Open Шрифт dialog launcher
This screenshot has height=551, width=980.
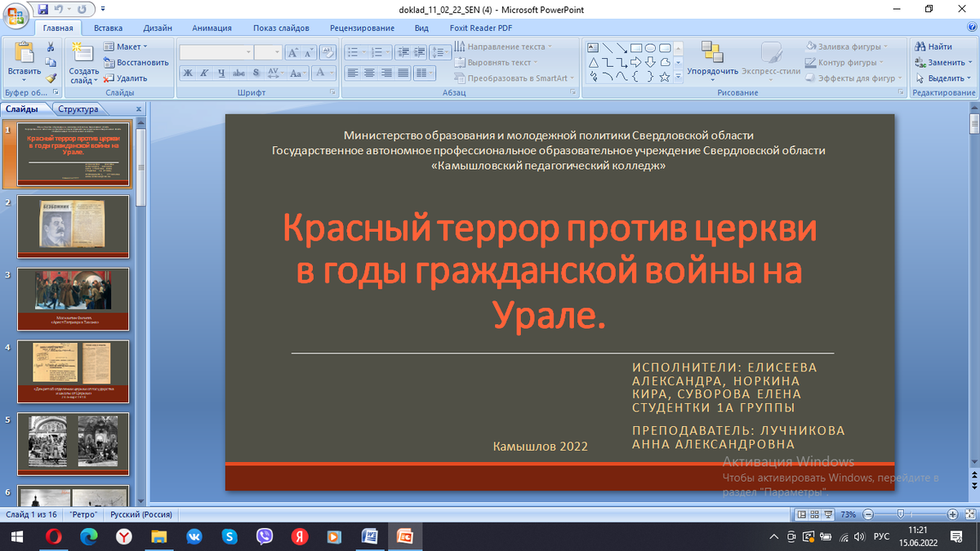click(333, 93)
